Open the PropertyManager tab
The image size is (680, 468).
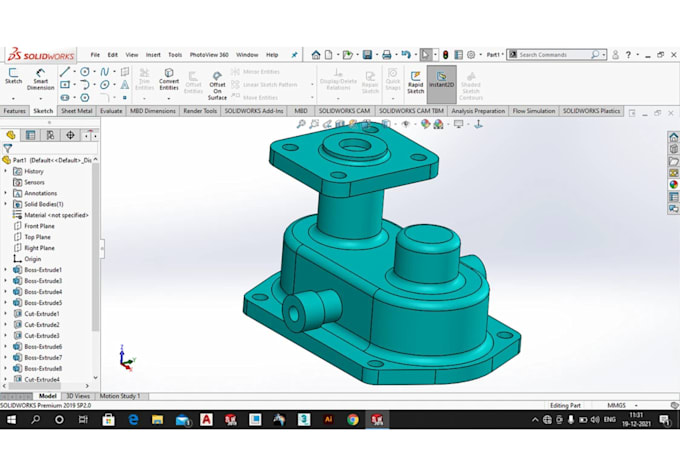click(30, 135)
